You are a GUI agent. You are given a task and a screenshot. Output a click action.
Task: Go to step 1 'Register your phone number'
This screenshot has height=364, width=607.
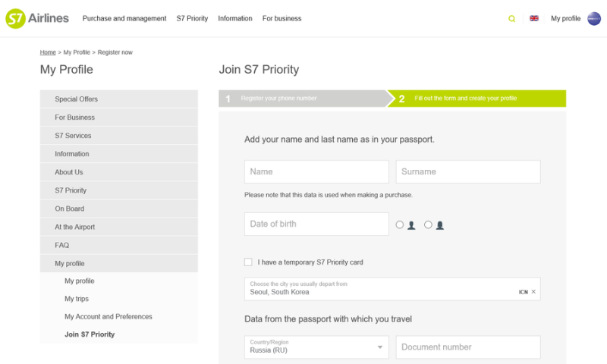click(x=278, y=99)
